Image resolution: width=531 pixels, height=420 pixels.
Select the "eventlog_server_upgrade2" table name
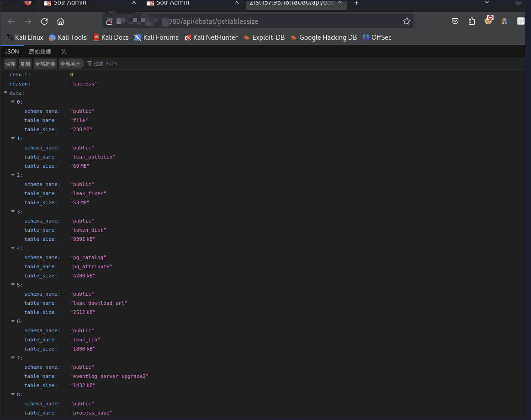click(x=109, y=376)
